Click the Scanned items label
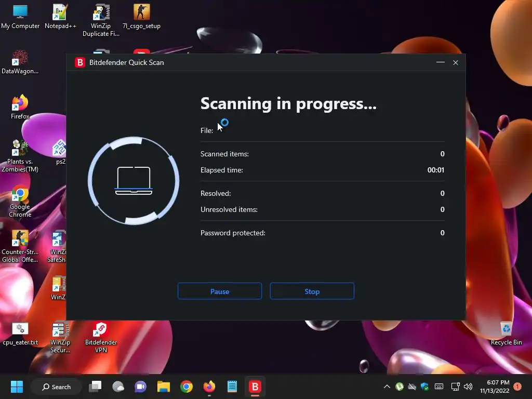 [x=224, y=154]
